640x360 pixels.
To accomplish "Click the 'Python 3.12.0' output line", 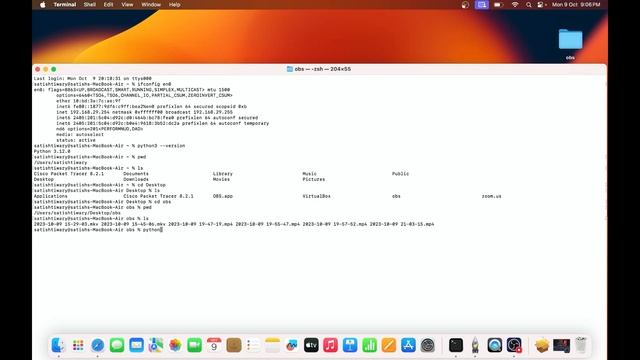I will pos(52,151).
